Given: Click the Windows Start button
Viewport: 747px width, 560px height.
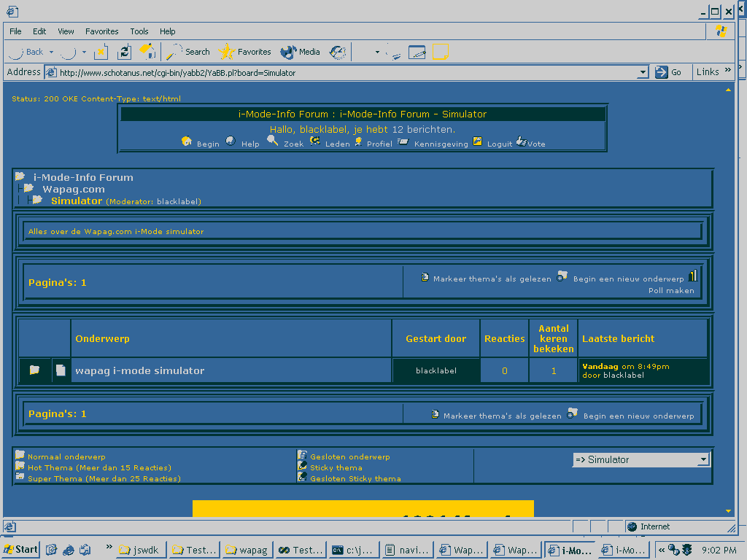Looking at the screenshot, I should coord(20,550).
